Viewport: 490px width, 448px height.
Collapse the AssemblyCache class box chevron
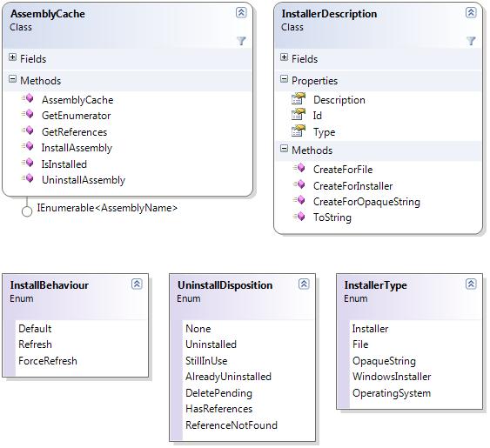241,13
